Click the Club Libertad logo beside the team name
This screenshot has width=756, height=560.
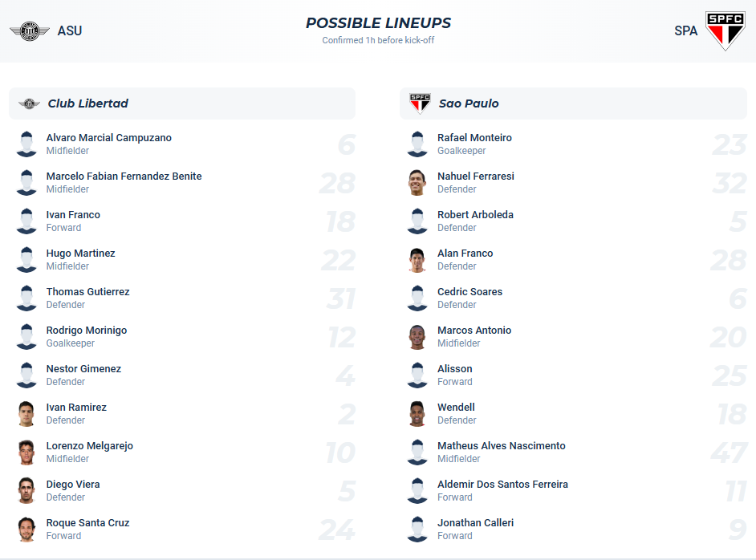point(30,103)
